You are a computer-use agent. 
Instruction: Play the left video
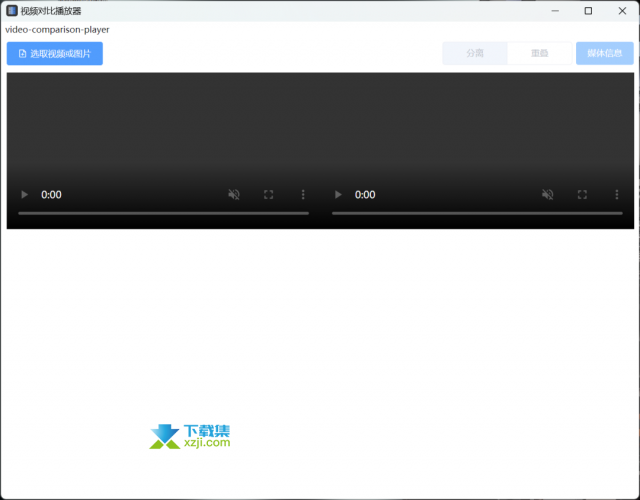[x=24, y=195]
